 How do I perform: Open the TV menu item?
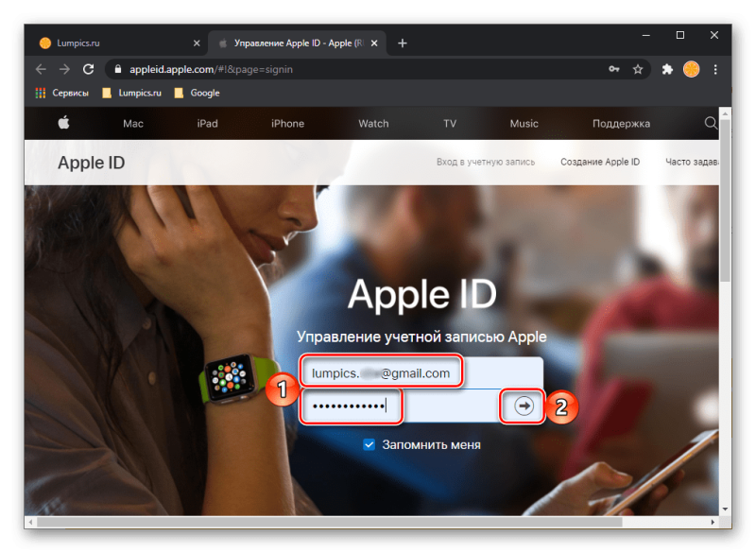(x=450, y=124)
